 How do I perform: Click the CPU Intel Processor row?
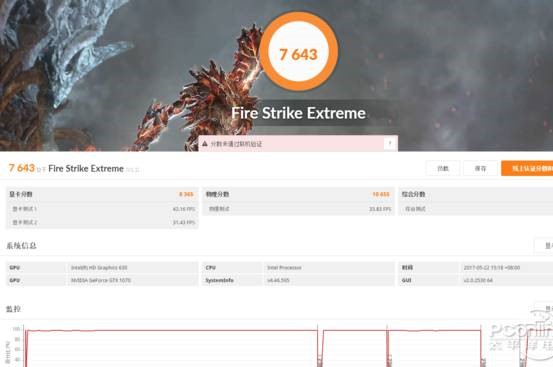click(x=298, y=268)
